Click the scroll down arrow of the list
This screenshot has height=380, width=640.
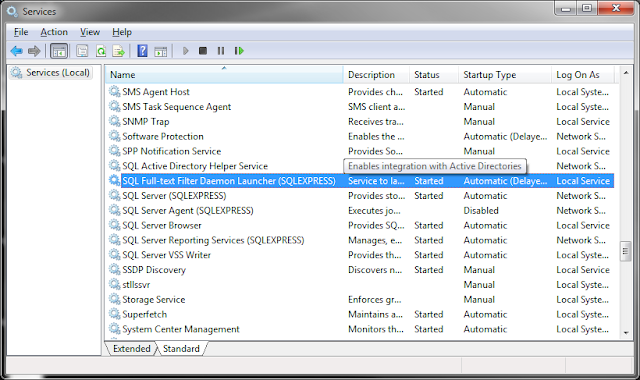coord(626,333)
